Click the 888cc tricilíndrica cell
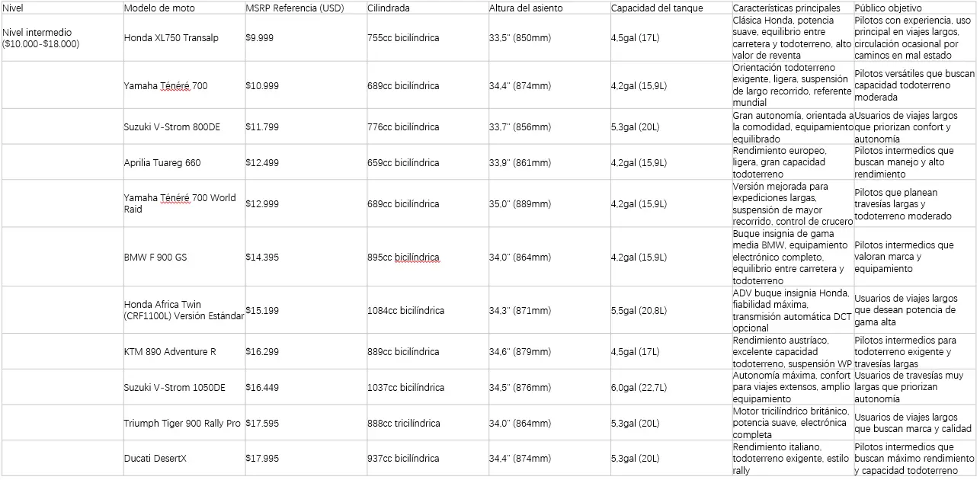Viewport: 980px width, 480px height. click(x=427, y=424)
